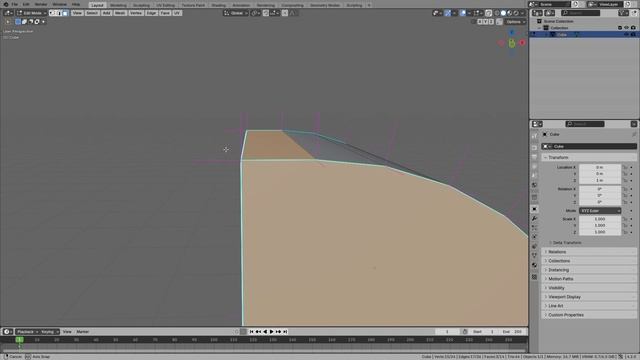Toggle X-ray display mode
The image size is (640, 360).
pos(488,13)
